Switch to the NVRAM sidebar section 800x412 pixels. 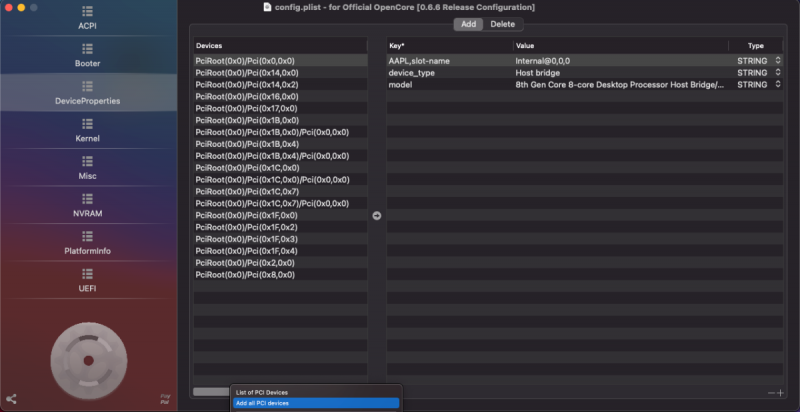click(87, 205)
